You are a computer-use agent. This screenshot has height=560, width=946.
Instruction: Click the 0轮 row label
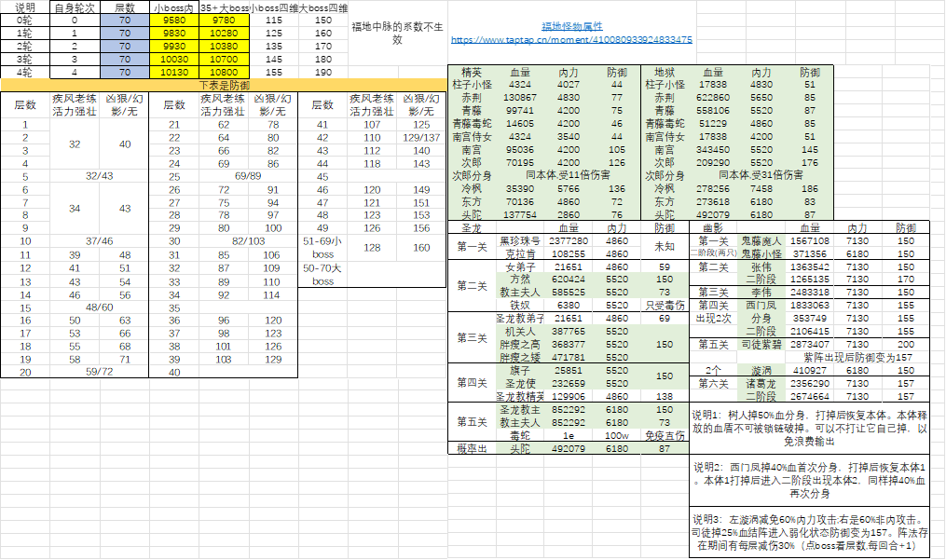[x=25, y=20]
